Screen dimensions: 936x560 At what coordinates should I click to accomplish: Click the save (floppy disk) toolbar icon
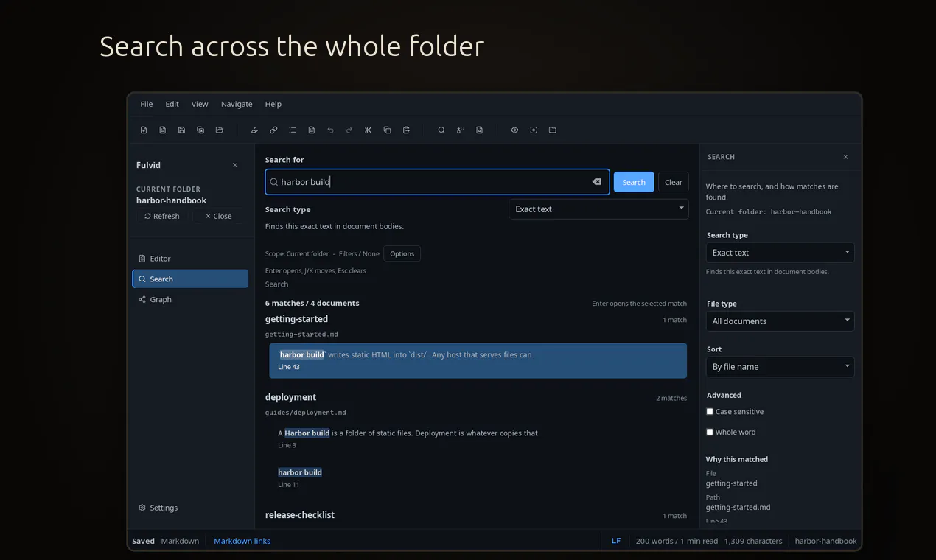click(x=181, y=130)
